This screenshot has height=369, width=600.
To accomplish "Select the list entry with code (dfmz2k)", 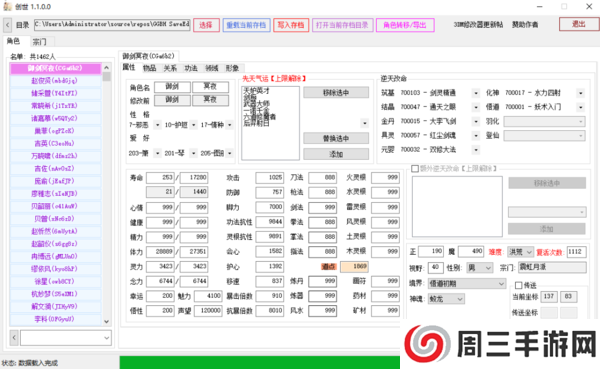I will click(55, 156).
